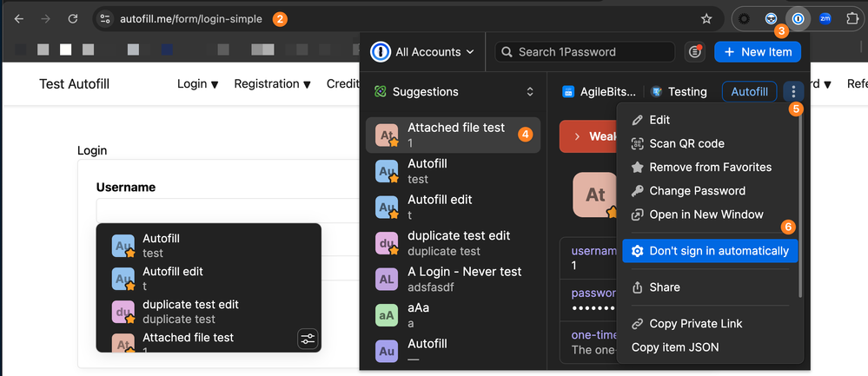Screen dimensions: 868x376
Task: Click the Testing vault label
Action: click(679, 92)
